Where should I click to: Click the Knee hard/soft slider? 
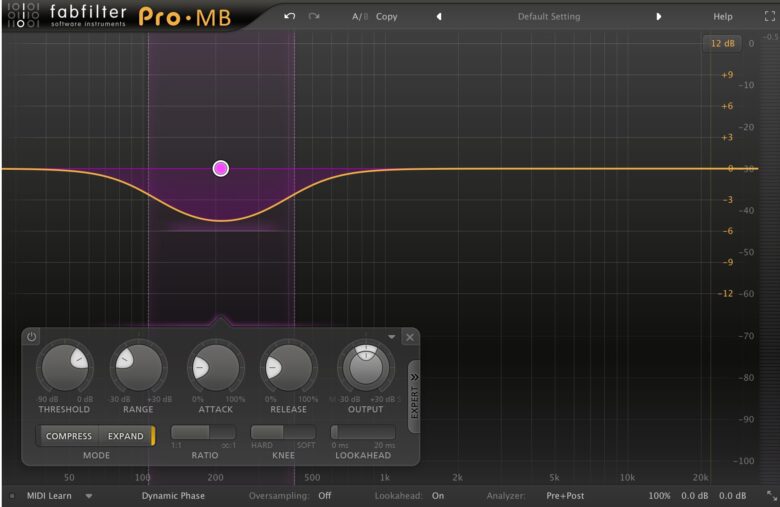(283, 432)
